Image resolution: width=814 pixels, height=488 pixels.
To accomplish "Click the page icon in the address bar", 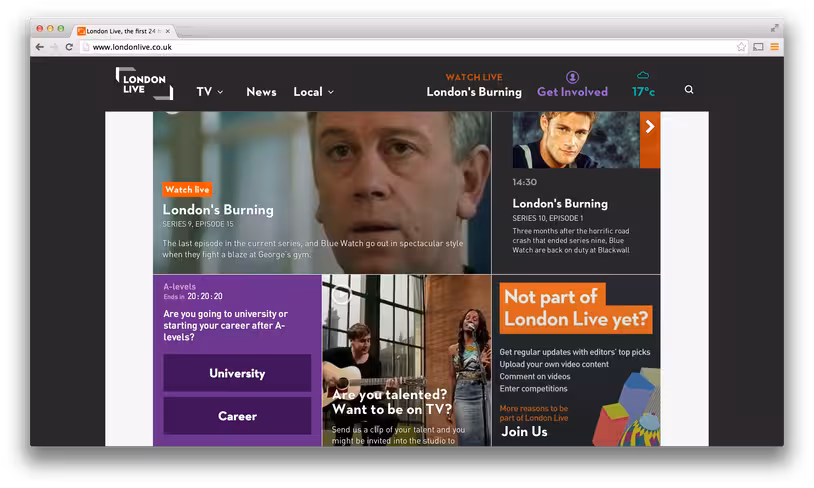I will click(x=86, y=47).
